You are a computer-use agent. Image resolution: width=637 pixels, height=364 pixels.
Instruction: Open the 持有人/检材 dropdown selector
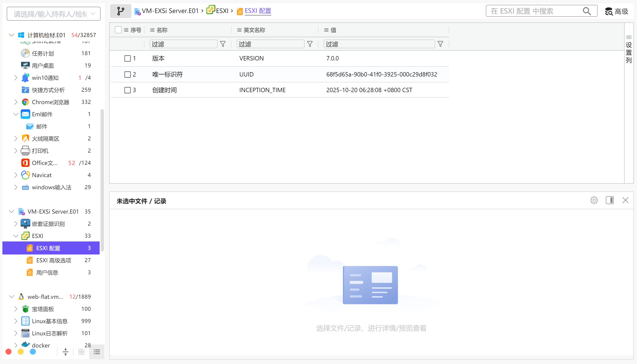pos(54,14)
